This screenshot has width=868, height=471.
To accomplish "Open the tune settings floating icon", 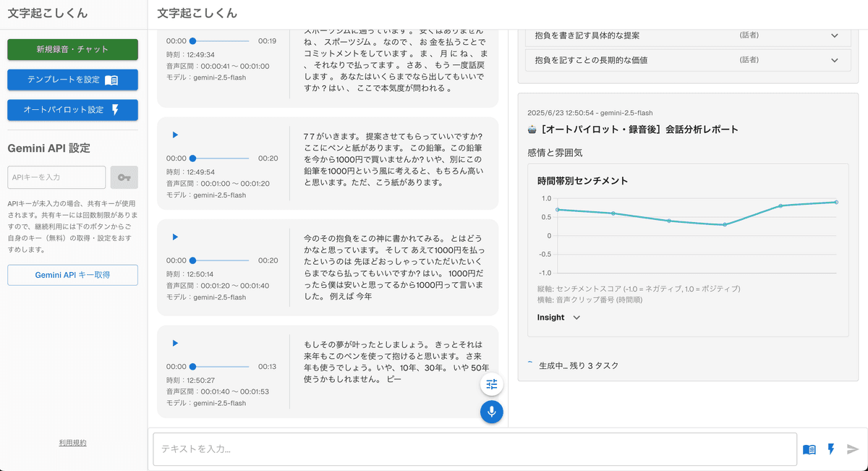I will 492,385.
